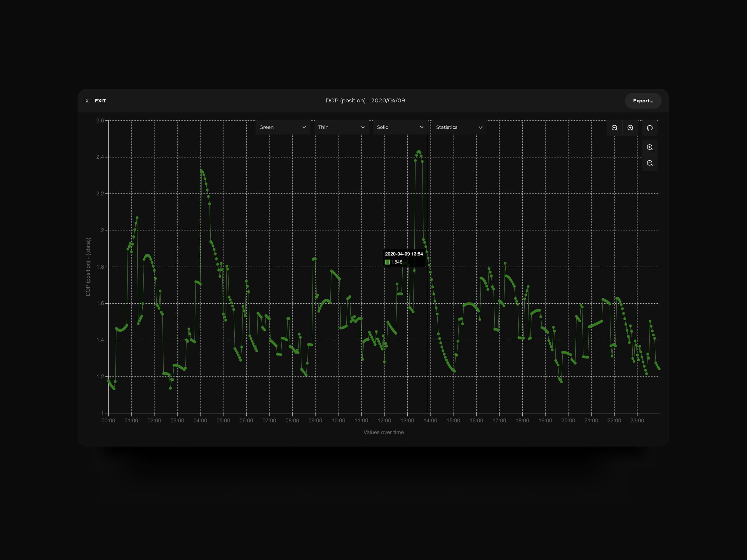Zoom out with the top-row minus magnifier

(x=614, y=128)
